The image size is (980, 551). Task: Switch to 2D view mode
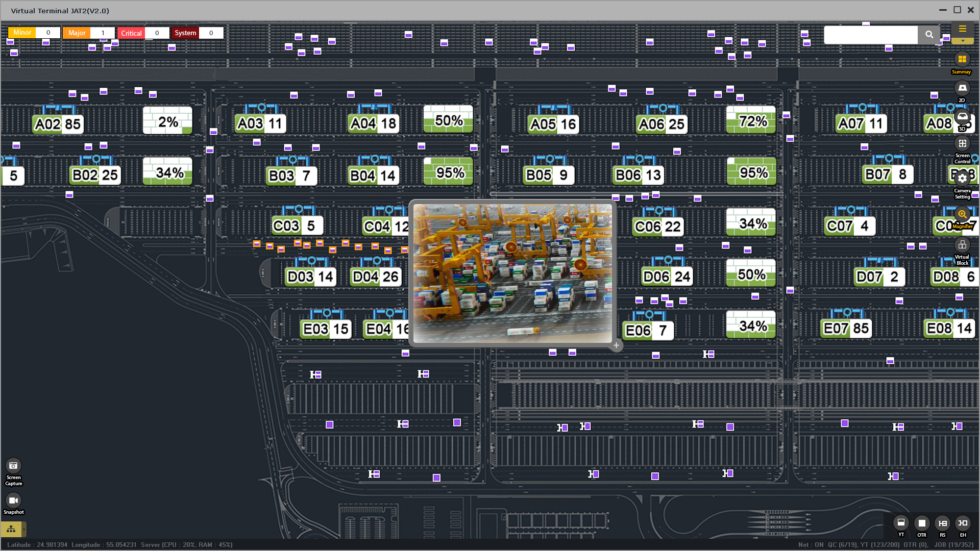coord(962,88)
